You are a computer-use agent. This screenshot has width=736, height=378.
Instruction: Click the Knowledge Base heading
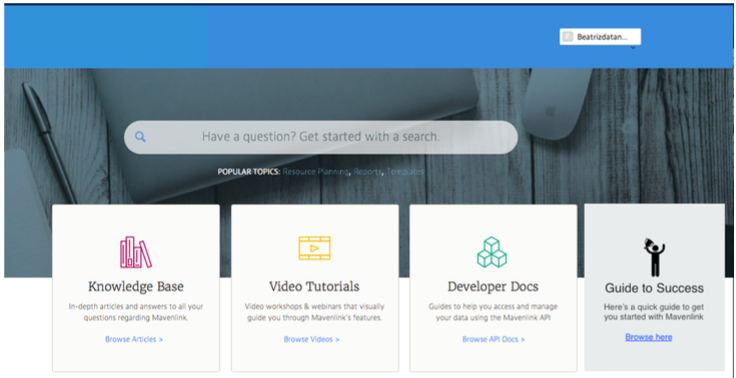[x=136, y=286]
